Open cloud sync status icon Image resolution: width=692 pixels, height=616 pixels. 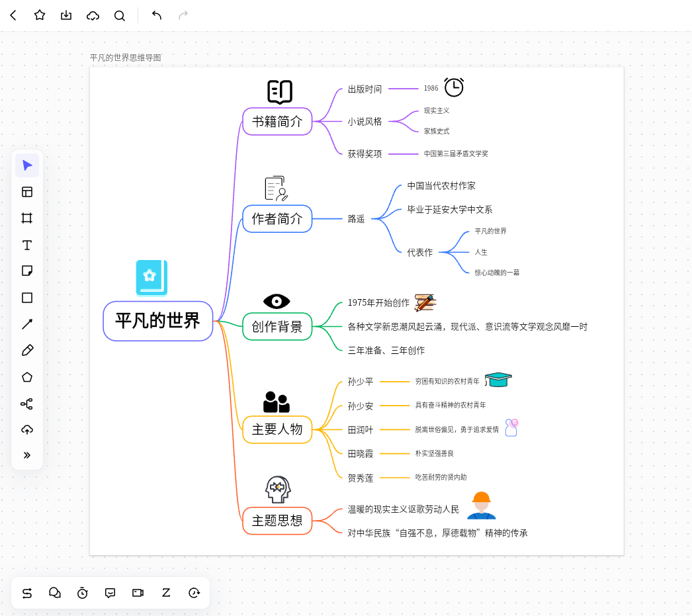pyautogui.click(x=93, y=16)
